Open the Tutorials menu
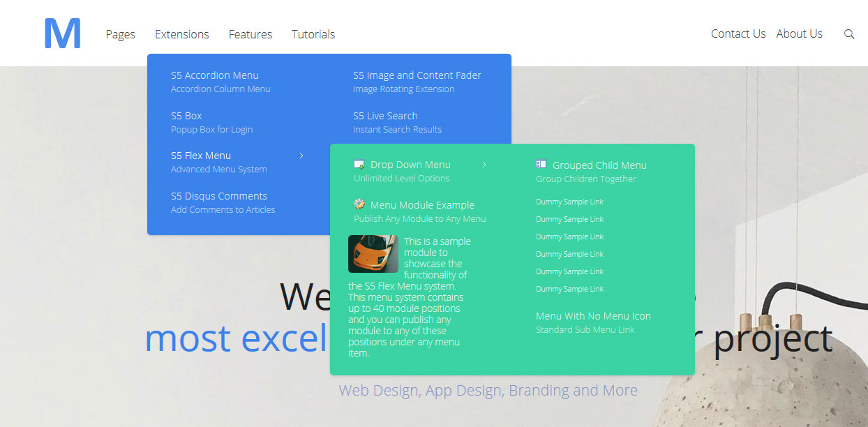 [x=313, y=34]
